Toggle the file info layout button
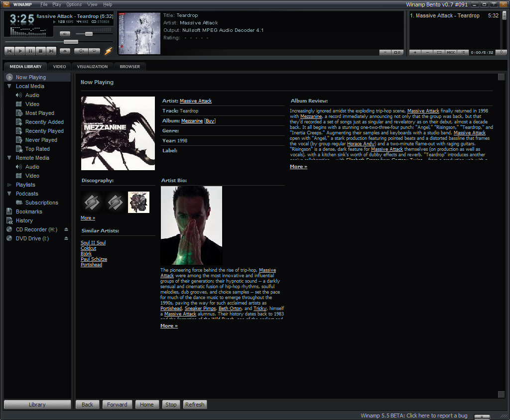This screenshot has height=420, width=510. coord(397,52)
